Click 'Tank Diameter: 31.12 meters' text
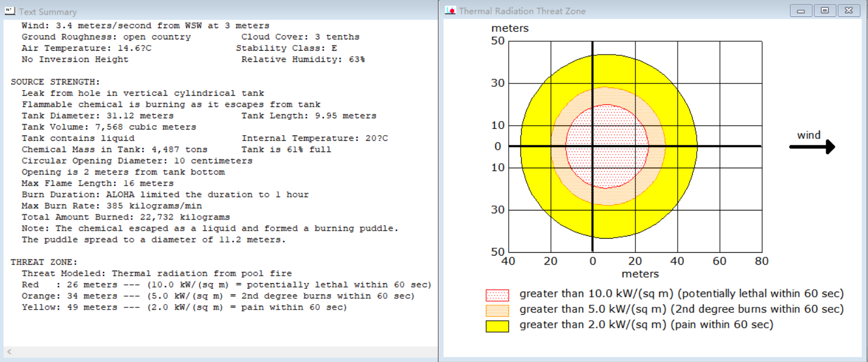This screenshot has width=868, height=362. click(x=98, y=116)
